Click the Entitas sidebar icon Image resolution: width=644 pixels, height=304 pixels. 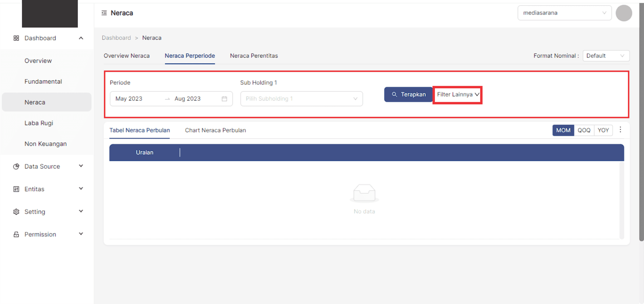click(x=16, y=189)
